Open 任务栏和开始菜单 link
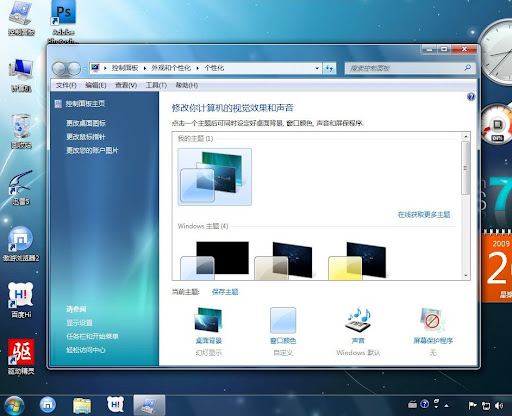The image size is (512, 416). coord(92,336)
